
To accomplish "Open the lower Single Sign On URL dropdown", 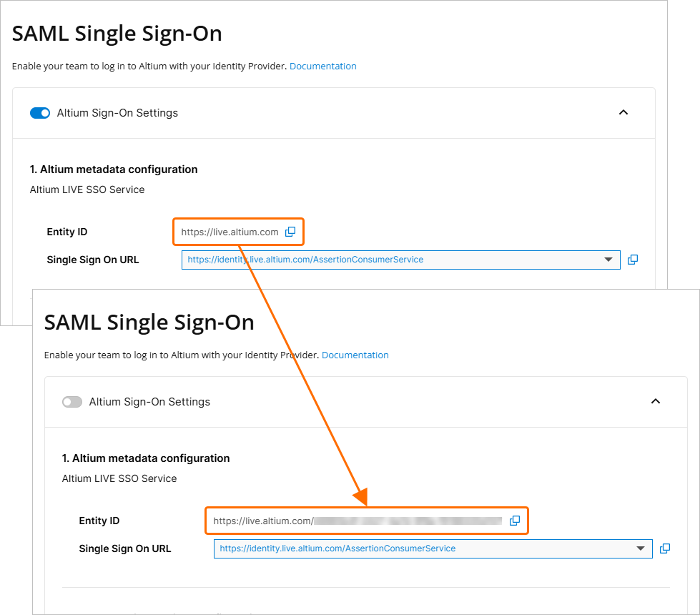I will tap(640, 548).
